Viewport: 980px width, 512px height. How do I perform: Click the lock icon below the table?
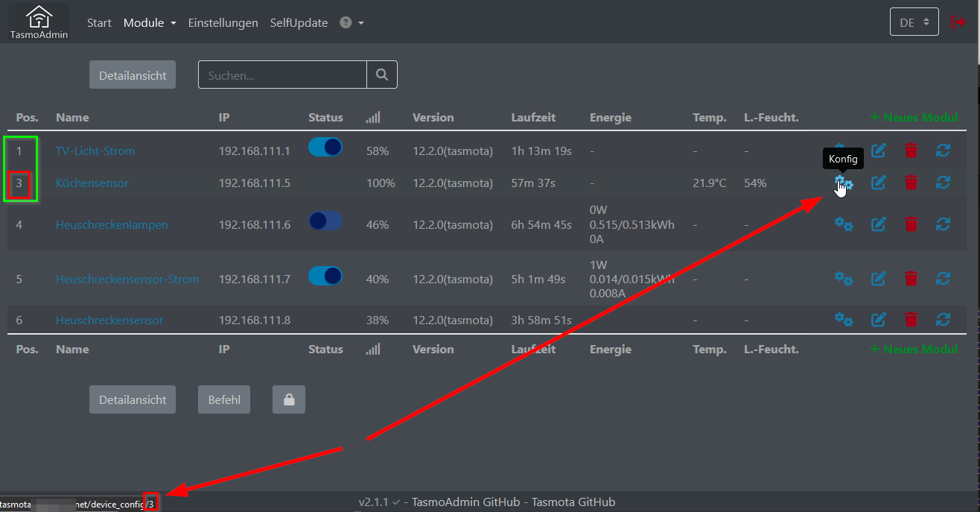click(288, 399)
